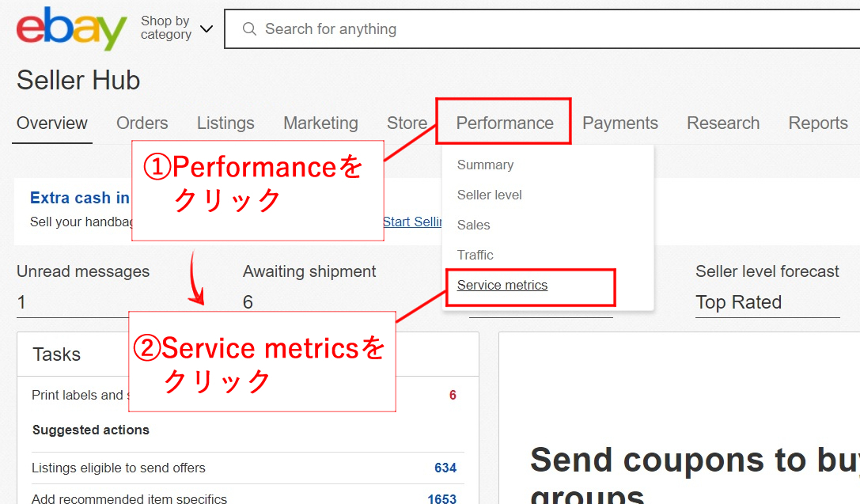Choose Sales in the dropdown menu
Viewport: 860px width, 504px height.
tap(474, 225)
